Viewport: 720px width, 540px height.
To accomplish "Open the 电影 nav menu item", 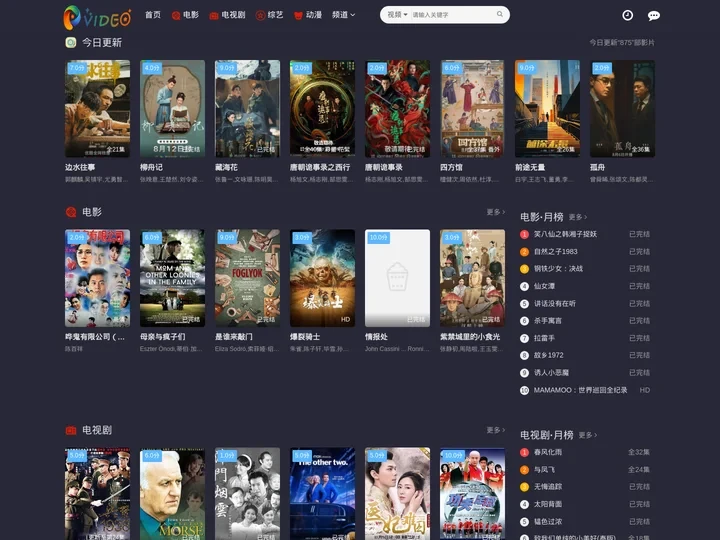I will (x=186, y=15).
